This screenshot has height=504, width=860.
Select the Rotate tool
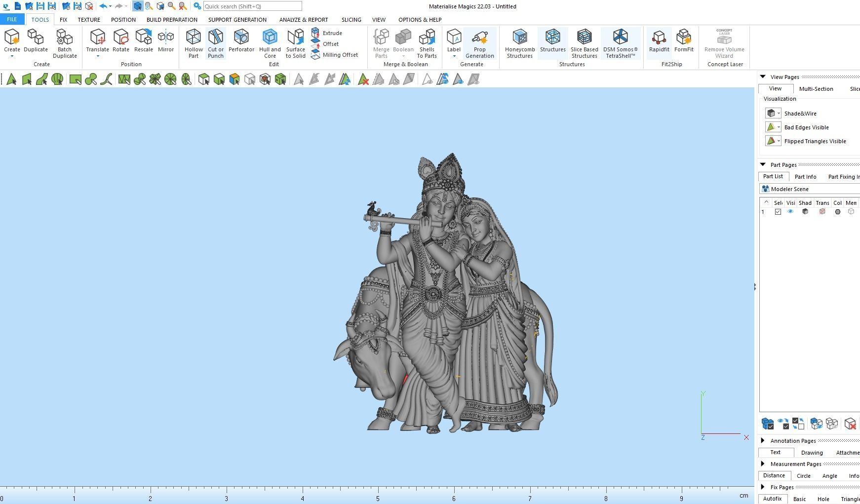click(x=121, y=40)
